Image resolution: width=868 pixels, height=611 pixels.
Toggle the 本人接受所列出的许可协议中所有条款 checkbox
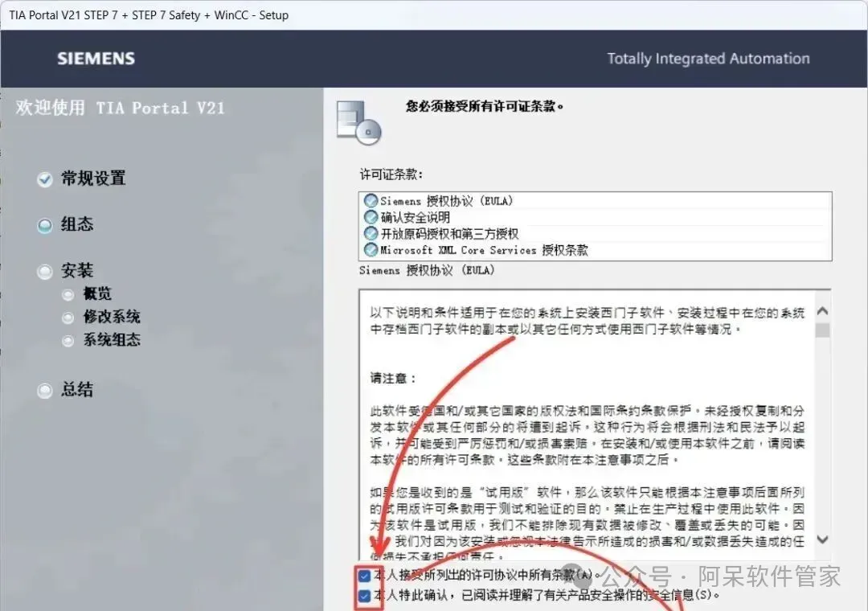[364, 576]
